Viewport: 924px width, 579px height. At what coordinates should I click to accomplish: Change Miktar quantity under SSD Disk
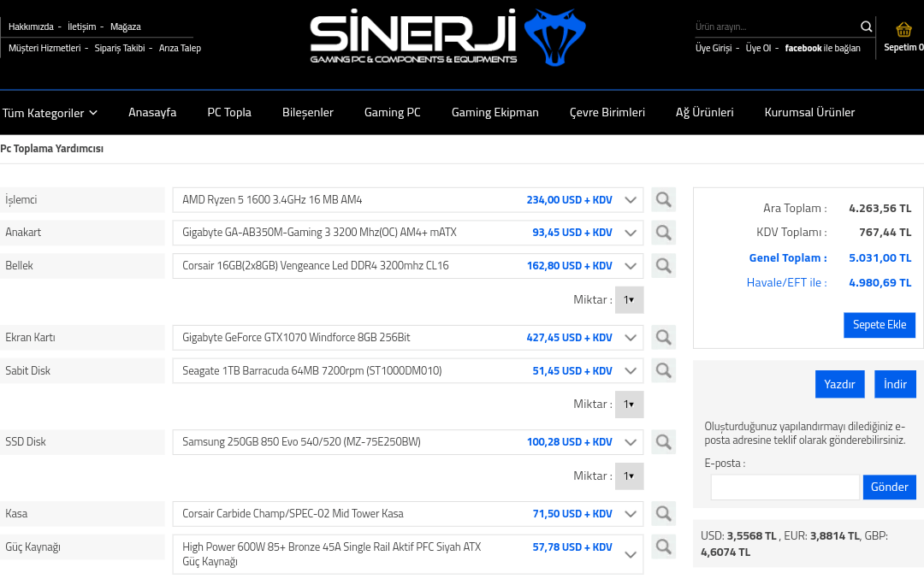(x=629, y=476)
